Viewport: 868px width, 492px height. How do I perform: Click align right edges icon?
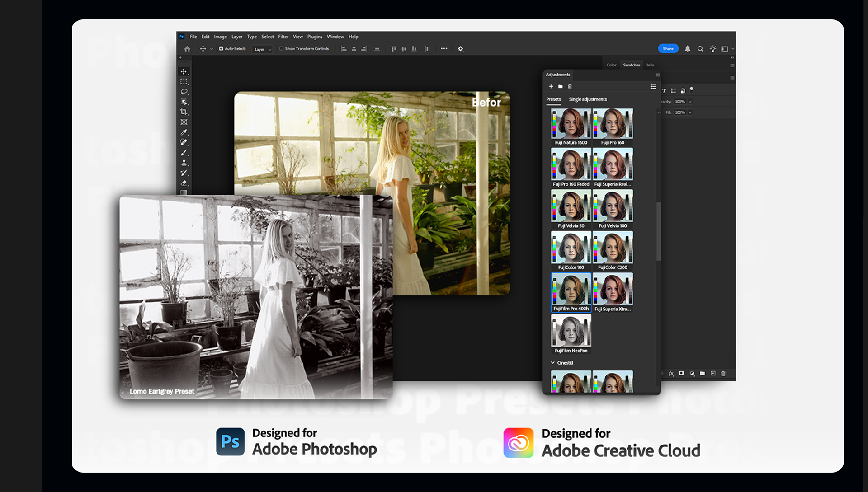[364, 49]
